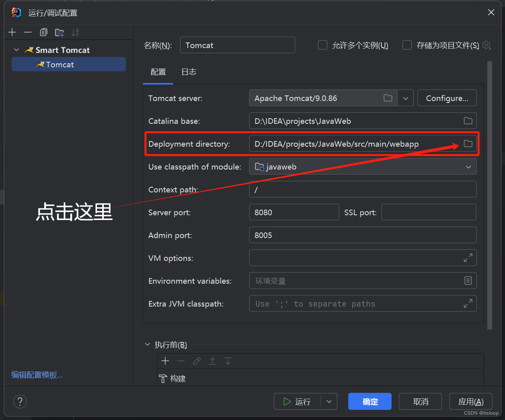Open the run button dropdown arrow
This screenshot has width=505, height=420.
329,402
